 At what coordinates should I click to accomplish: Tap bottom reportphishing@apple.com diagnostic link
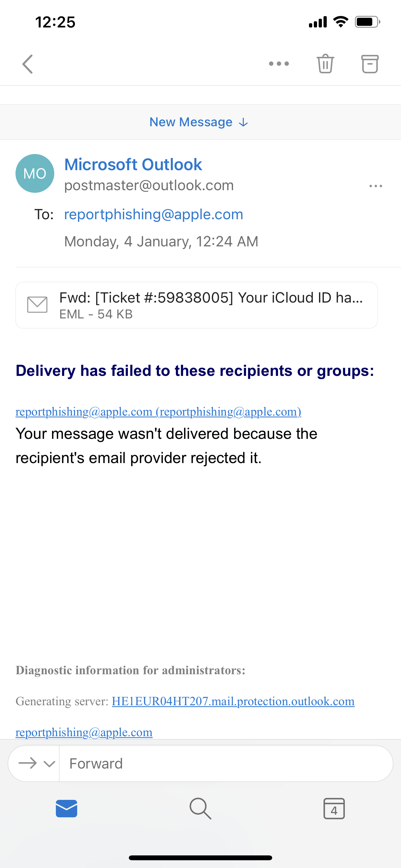(84, 732)
